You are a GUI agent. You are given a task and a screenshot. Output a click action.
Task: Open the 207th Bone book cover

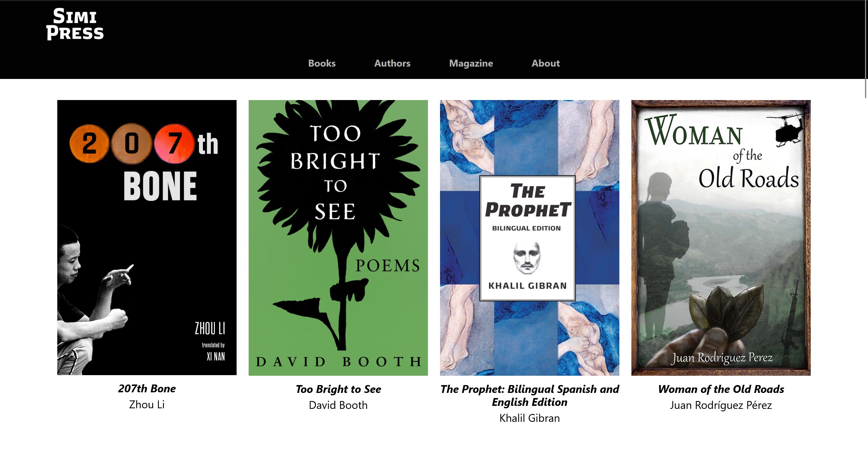(147, 237)
